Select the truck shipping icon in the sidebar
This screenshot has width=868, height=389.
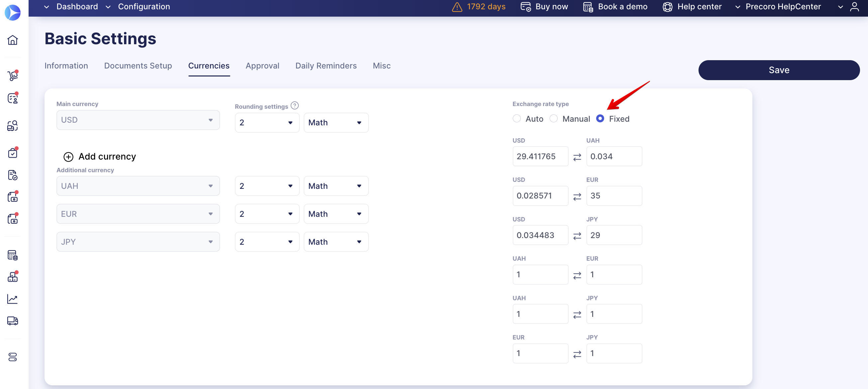pyautogui.click(x=13, y=321)
